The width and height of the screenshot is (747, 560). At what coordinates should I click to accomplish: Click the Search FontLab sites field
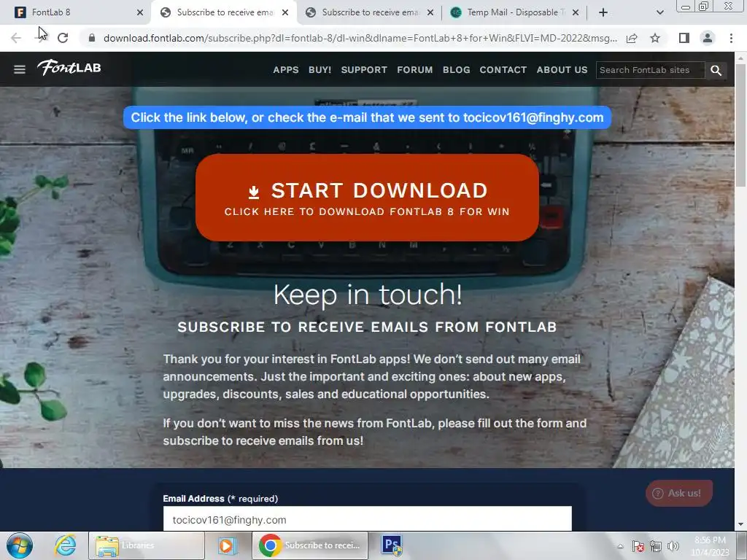point(650,70)
